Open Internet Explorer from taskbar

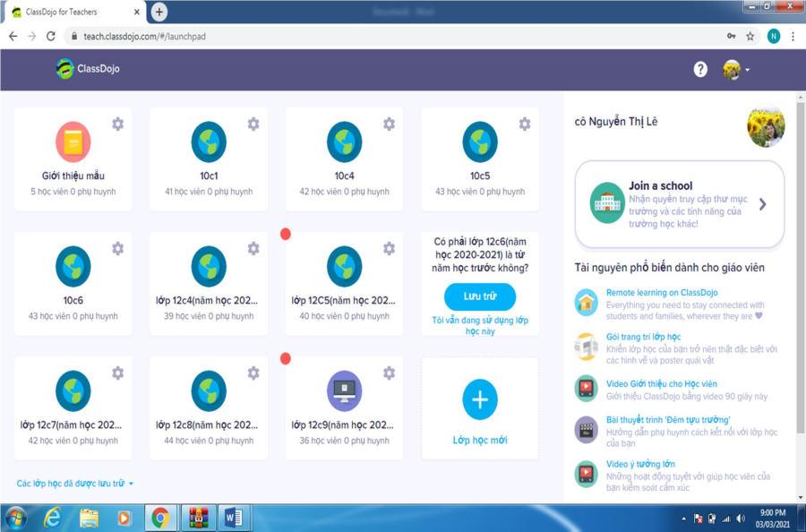[52, 518]
